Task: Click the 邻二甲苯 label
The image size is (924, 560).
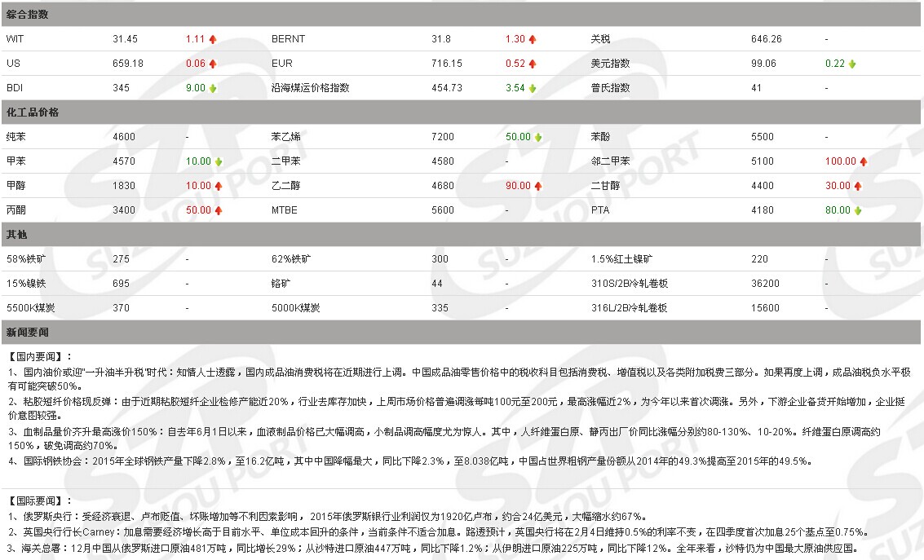Action: (x=611, y=161)
